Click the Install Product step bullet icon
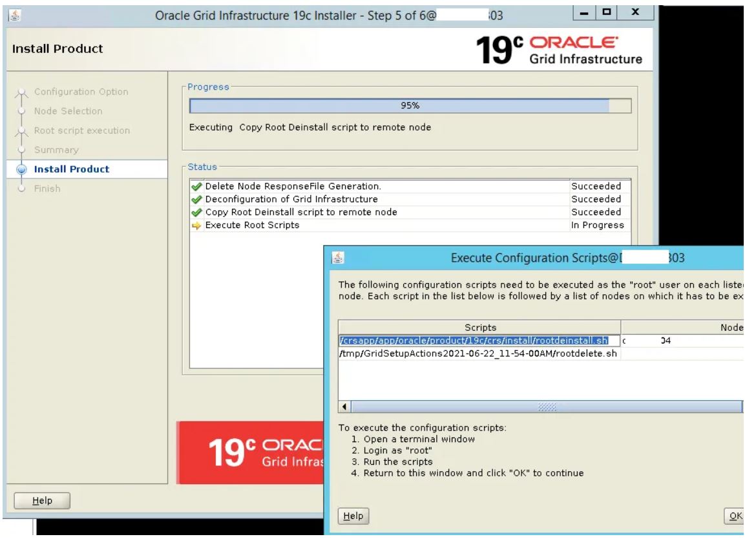 pyautogui.click(x=23, y=169)
